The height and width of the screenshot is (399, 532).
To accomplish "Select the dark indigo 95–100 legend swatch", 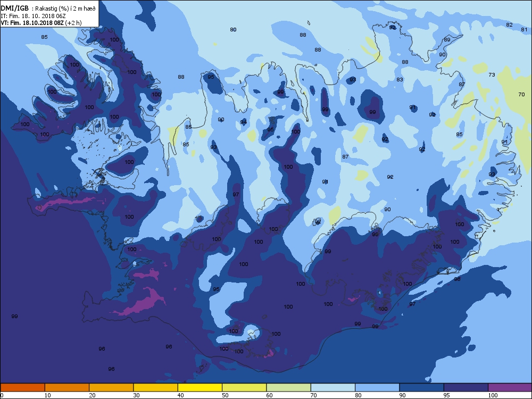I will [x=466, y=387].
